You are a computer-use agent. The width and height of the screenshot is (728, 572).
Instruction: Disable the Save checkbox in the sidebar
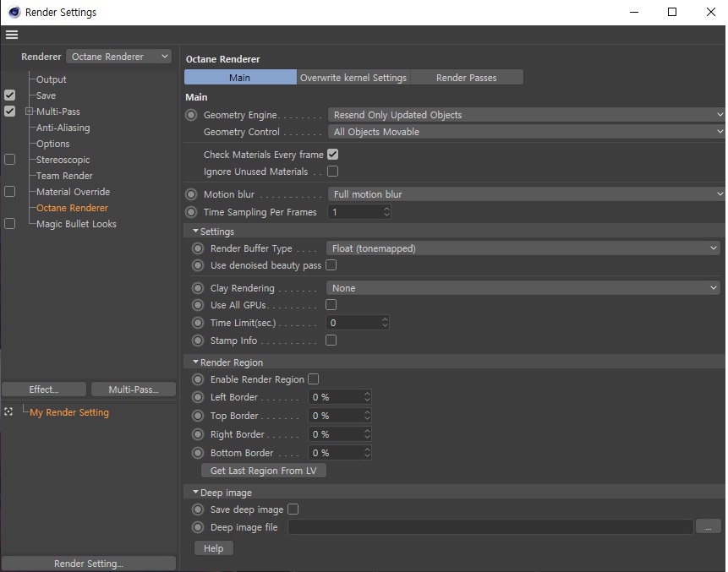[x=10, y=95]
